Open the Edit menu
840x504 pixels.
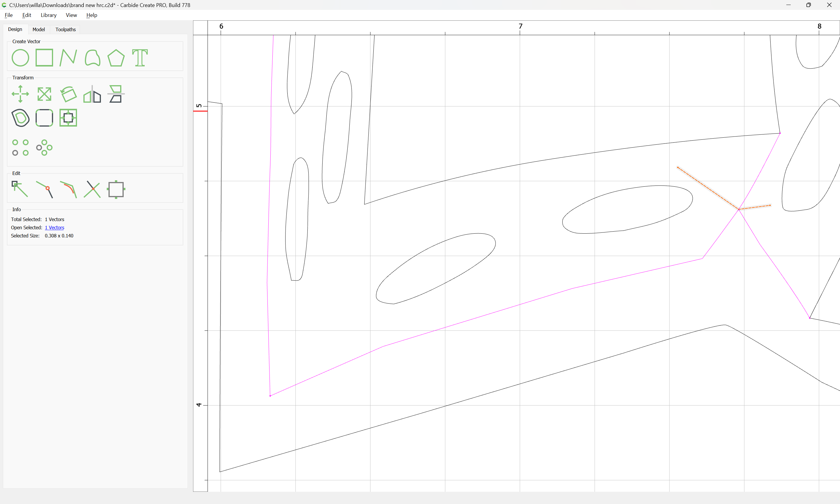point(27,15)
